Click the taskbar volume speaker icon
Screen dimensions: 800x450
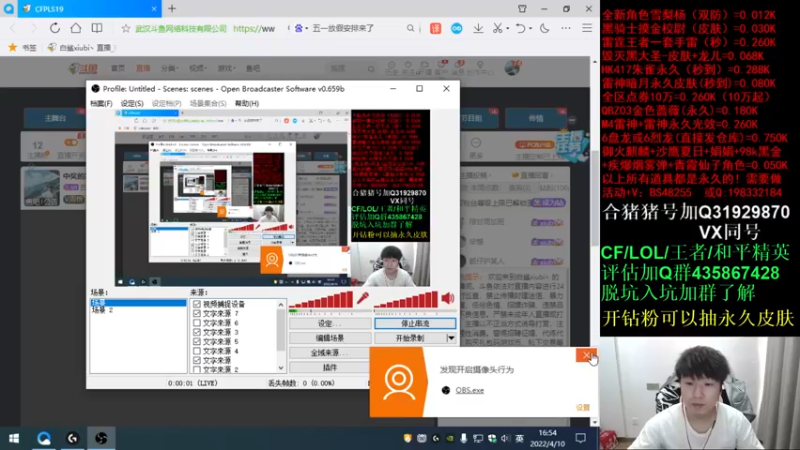coord(505,438)
